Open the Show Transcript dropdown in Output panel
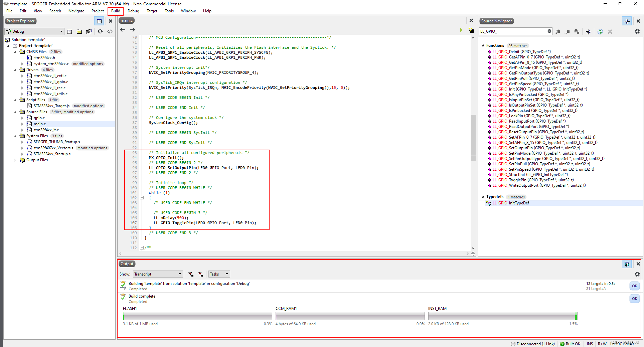Screen dimensions: 644x347 157,274
